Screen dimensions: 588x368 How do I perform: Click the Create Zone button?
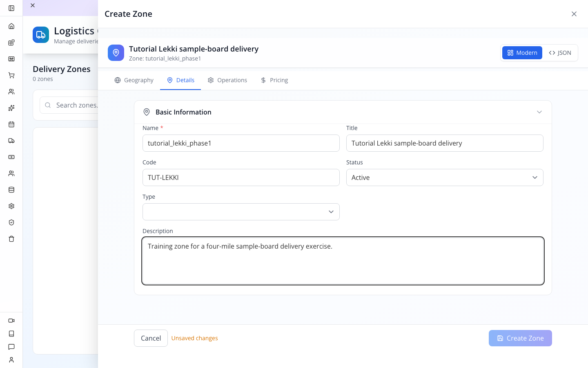pos(520,338)
